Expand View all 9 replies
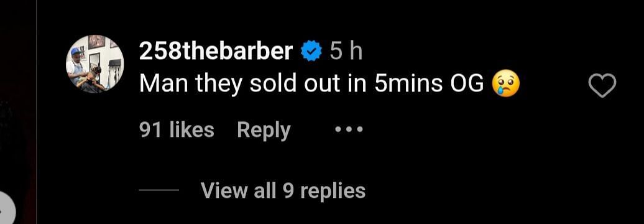The image size is (644, 224). [x=283, y=190]
